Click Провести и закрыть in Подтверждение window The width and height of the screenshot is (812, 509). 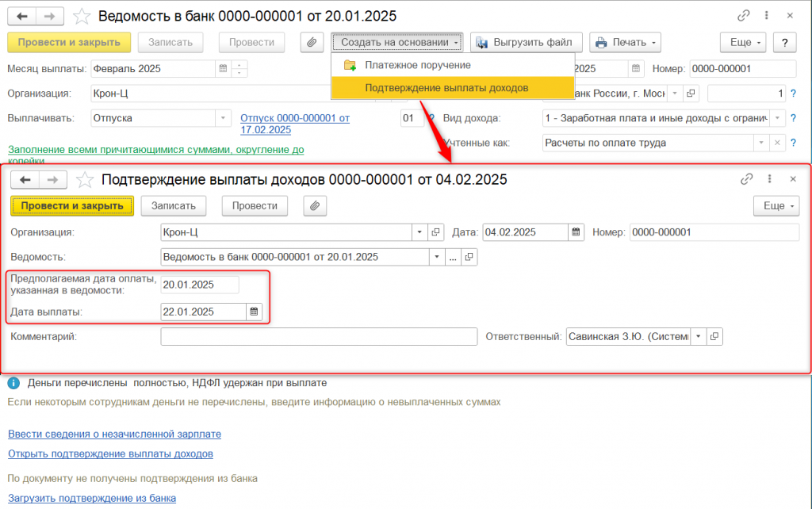(x=72, y=205)
